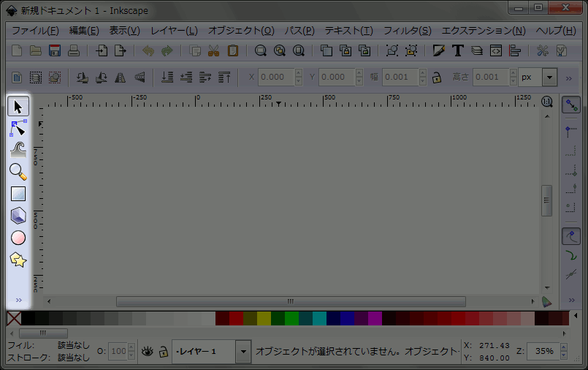
Task: Open color management icon at canvas corner
Action: click(547, 301)
